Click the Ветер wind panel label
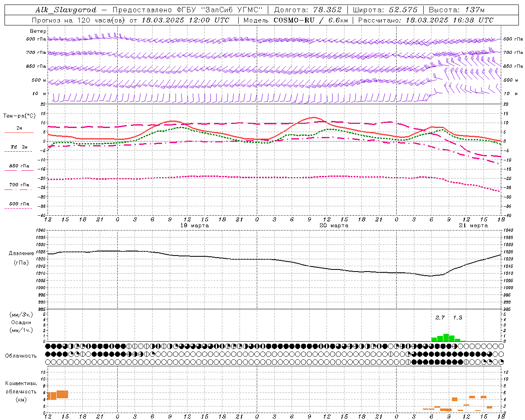The width and height of the screenshot is (525, 420). tap(38, 31)
